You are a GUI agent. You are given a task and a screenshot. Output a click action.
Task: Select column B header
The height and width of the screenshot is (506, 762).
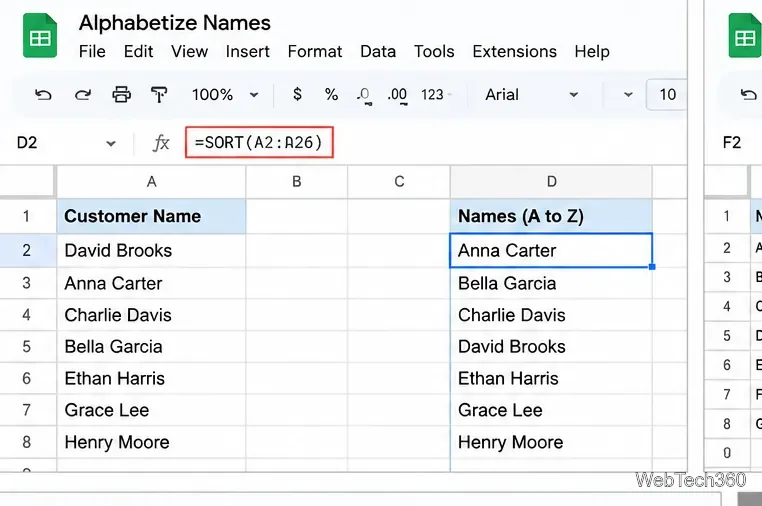tap(296, 182)
